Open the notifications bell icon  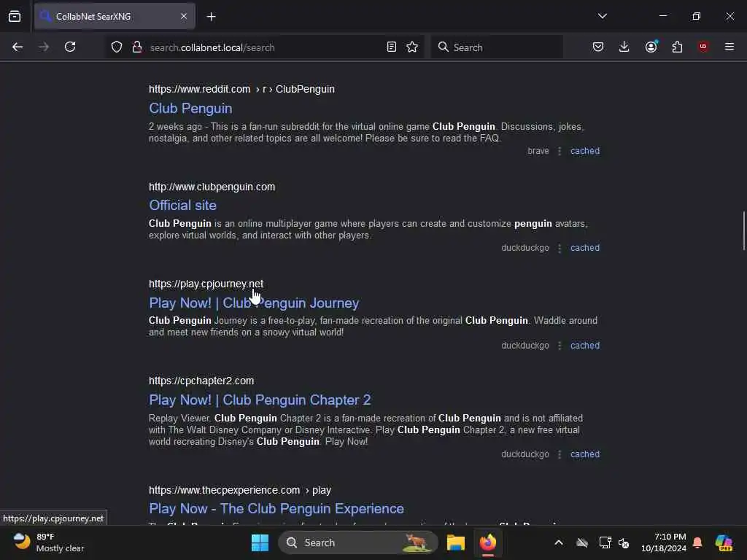pyautogui.click(x=697, y=542)
